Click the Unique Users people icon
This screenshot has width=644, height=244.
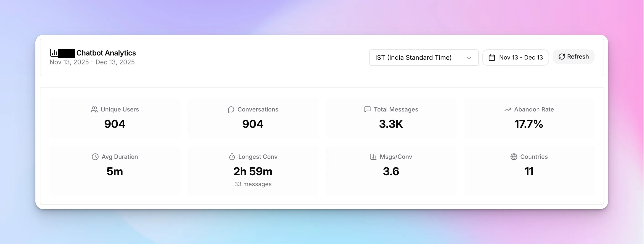[94, 109]
